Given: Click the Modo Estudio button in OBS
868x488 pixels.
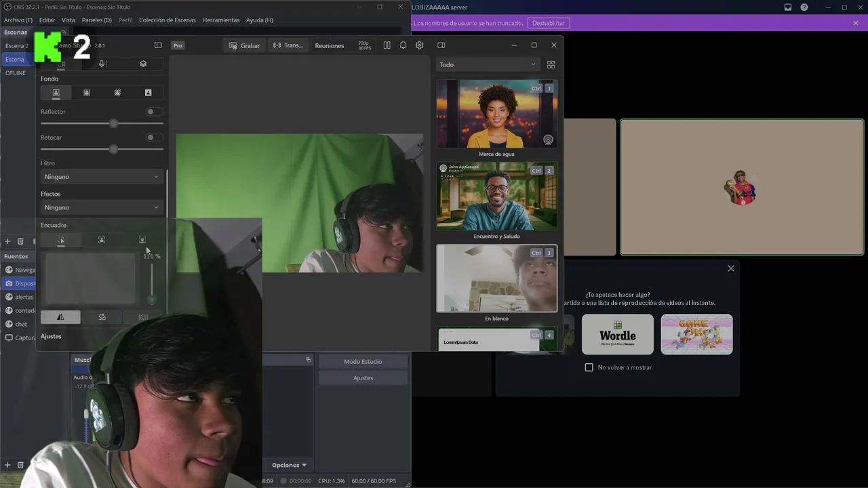Looking at the screenshot, I should 363,362.
